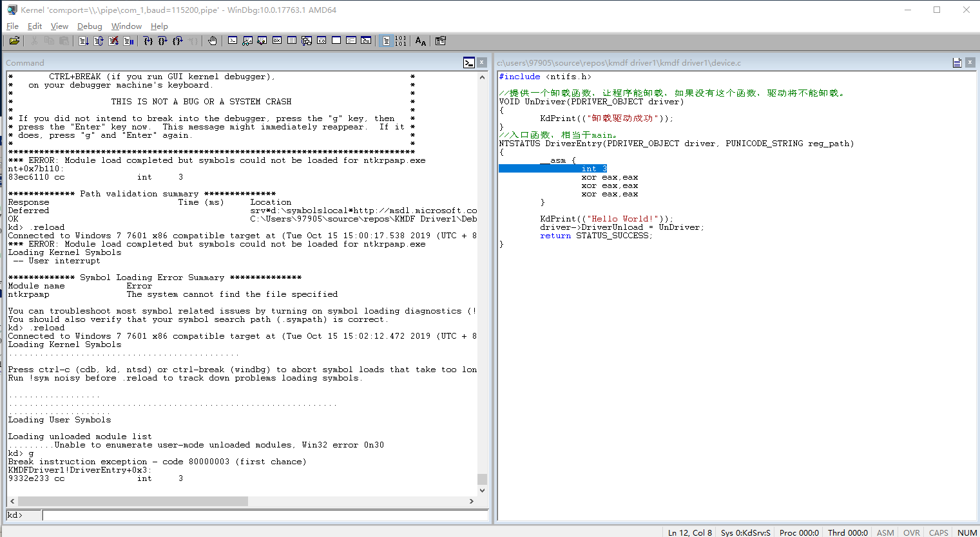This screenshot has width=980, height=537.
Task: Open the View menu
Action: (59, 26)
